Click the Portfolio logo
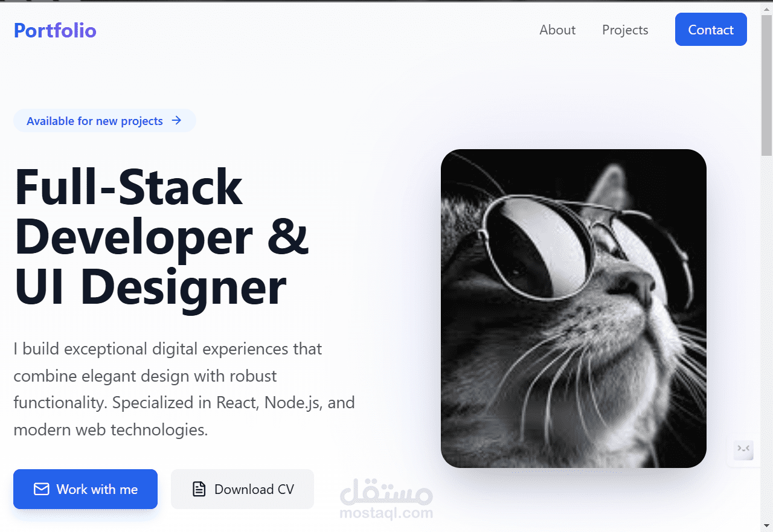 55,30
